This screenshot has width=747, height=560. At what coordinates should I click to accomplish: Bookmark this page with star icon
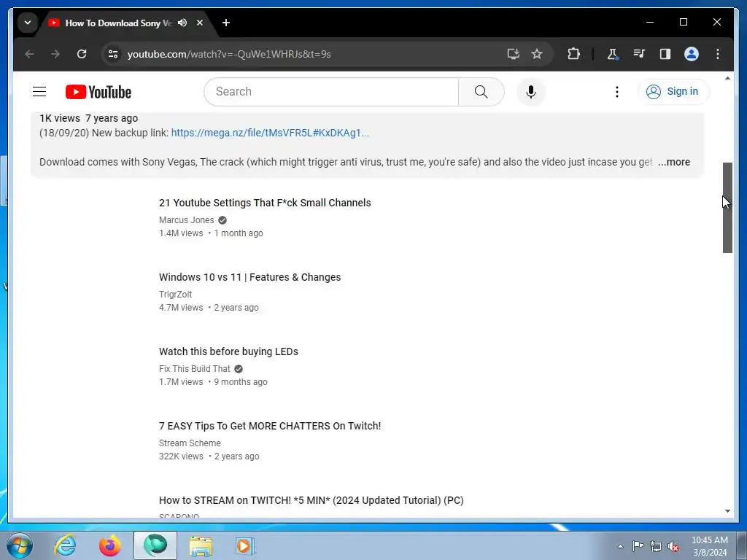point(537,54)
